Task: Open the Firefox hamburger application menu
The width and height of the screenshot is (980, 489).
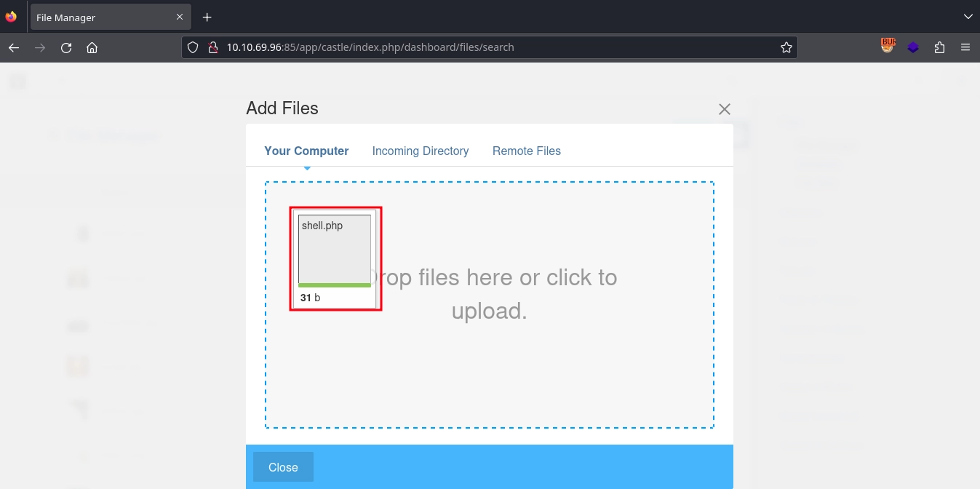Action: coord(965,47)
